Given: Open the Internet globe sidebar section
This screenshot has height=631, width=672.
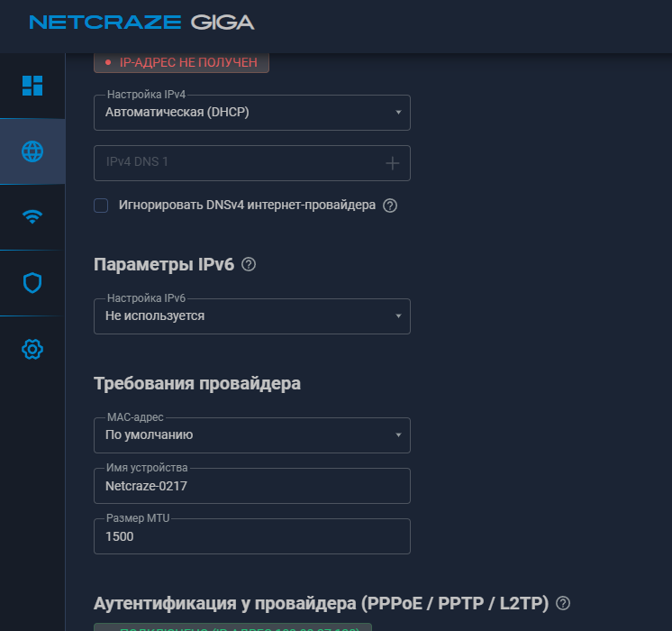Looking at the screenshot, I should click(x=32, y=151).
